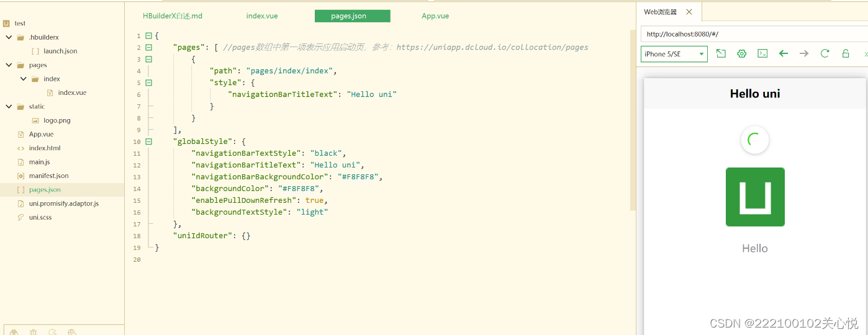Image resolution: width=868 pixels, height=335 pixels.
Task: Click "light" backgroundTextStyle value
Action: coord(312,212)
